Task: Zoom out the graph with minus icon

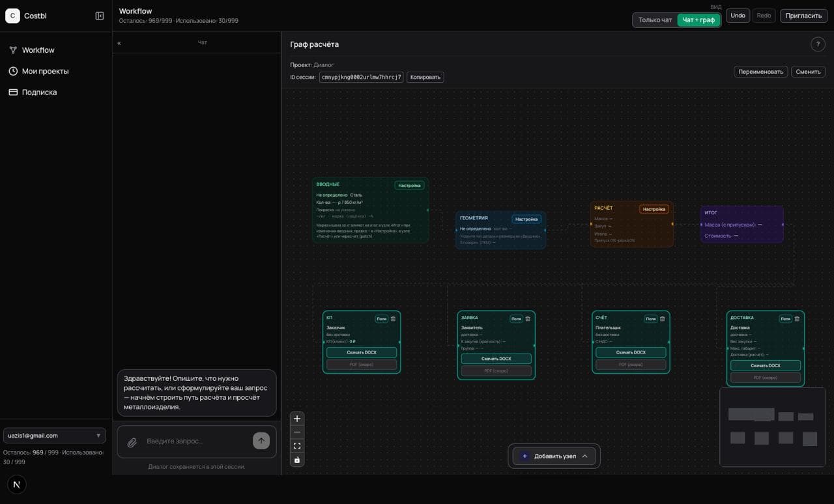Action: tap(297, 432)
